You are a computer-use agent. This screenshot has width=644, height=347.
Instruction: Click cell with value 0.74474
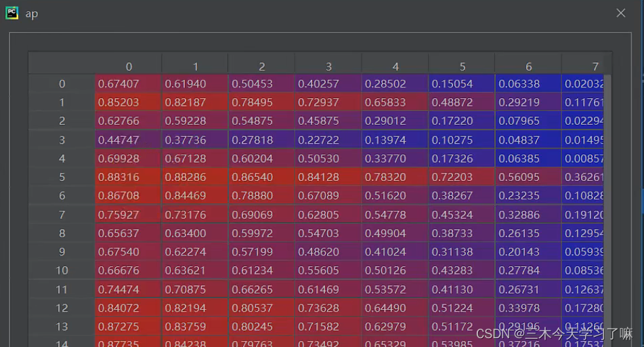[x=128, y=289]
